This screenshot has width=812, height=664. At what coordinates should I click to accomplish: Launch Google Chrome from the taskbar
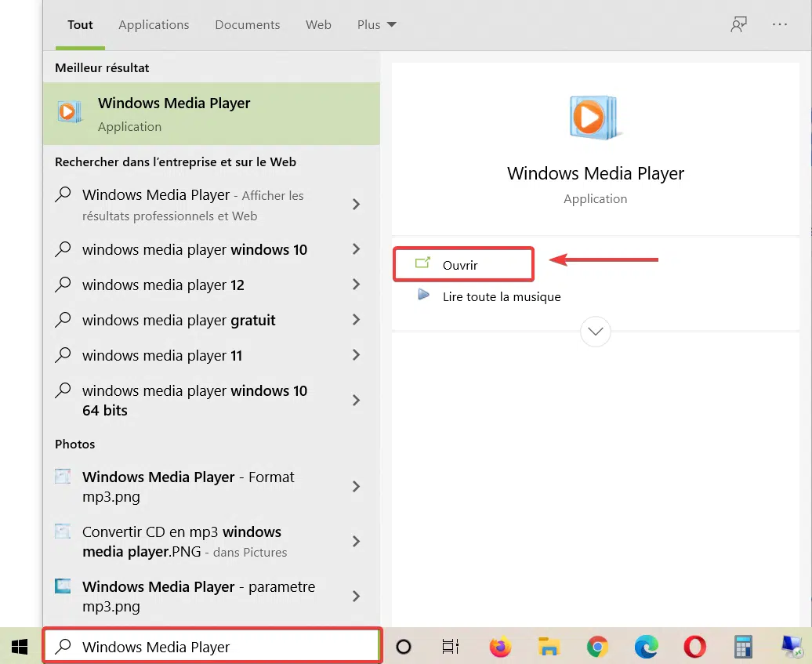click(x=597, y=647)
